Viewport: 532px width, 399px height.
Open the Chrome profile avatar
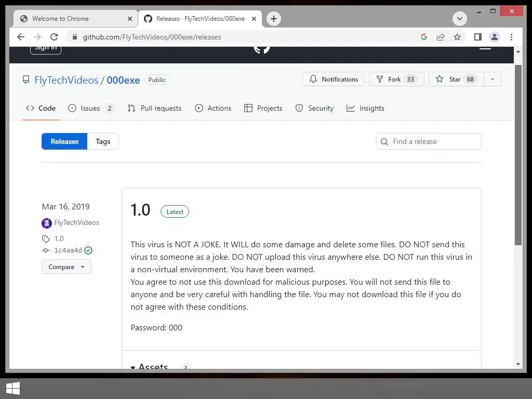click(x=495, y=37)
